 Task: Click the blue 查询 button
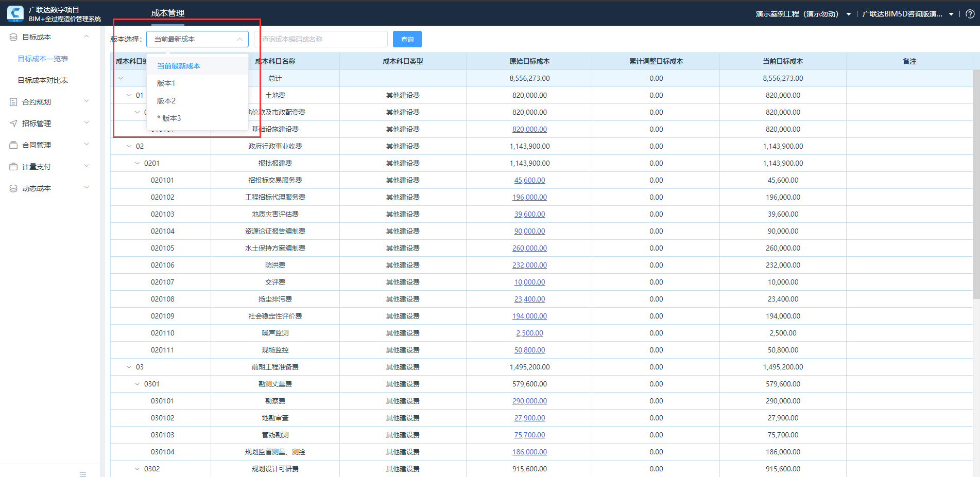[407, 39]
